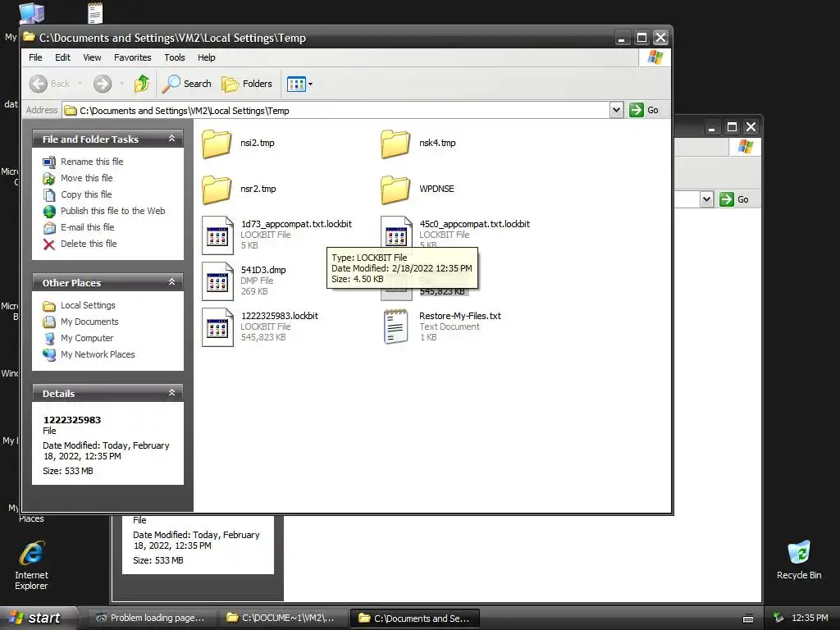The width and height of the screenshot is (840, 630).
Task: Select the text document icon on the desktop
Action: (x=95, y=12)
